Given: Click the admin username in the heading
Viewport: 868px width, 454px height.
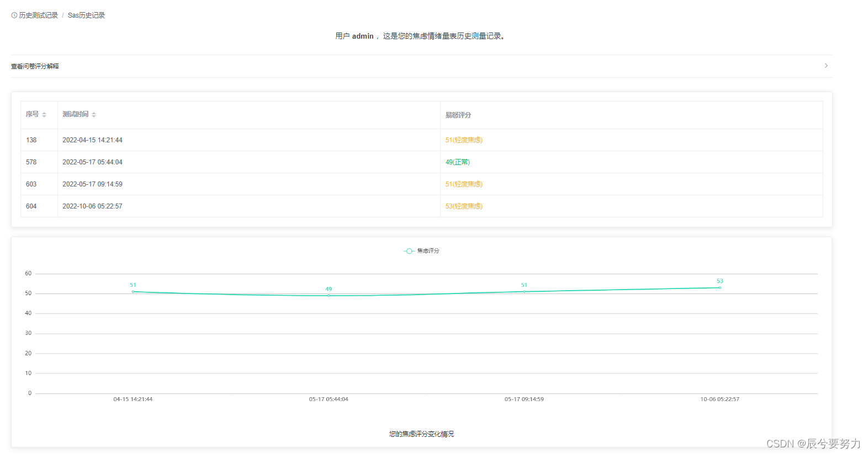Looking at the screenshot, I should point(363,36).
